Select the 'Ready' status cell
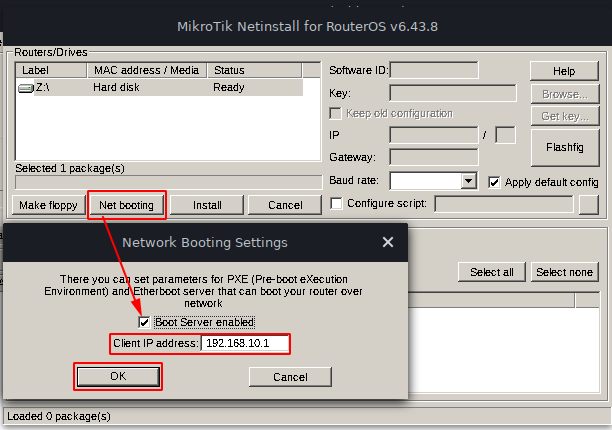Screen dimensions: 612x430 tap(229, 87)
